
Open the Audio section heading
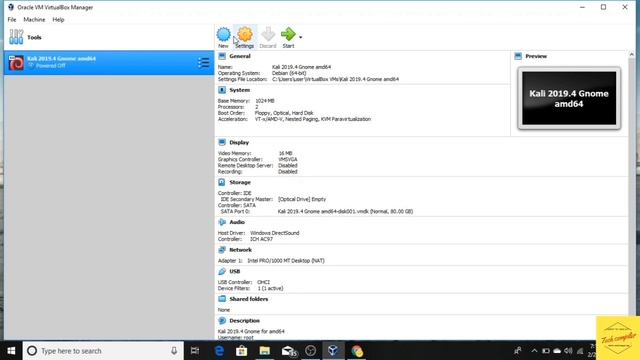pyautogui.click(x=237, y=222)
